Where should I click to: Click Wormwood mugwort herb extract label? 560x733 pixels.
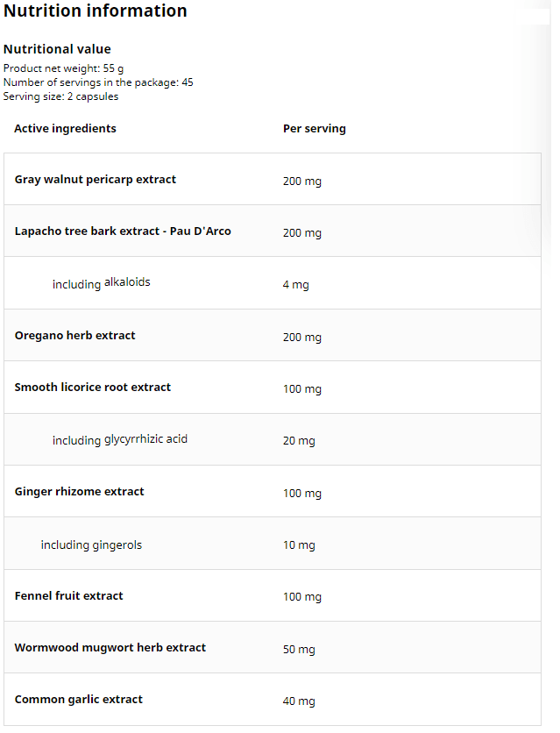tap(110, 648)
